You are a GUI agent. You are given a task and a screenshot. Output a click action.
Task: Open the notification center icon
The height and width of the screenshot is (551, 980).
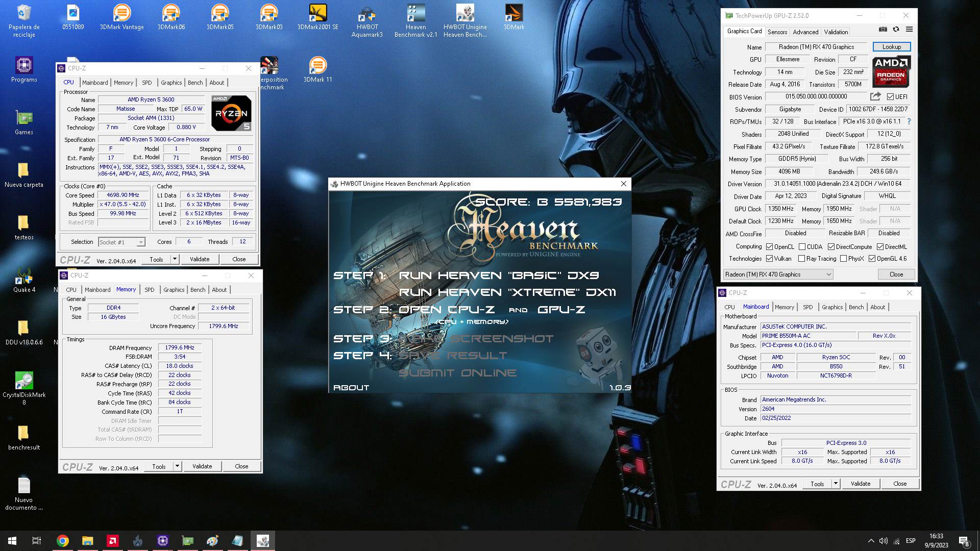pos(964,541)
